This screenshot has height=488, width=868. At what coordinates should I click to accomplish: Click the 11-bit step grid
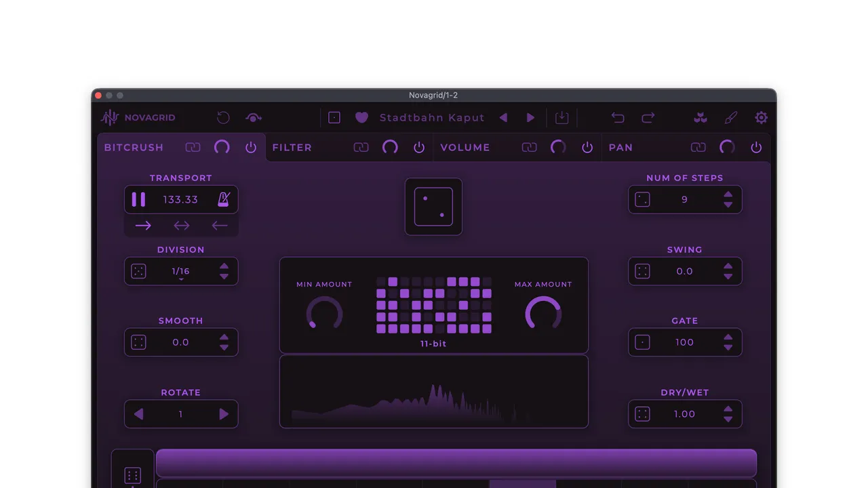point(434,305)
